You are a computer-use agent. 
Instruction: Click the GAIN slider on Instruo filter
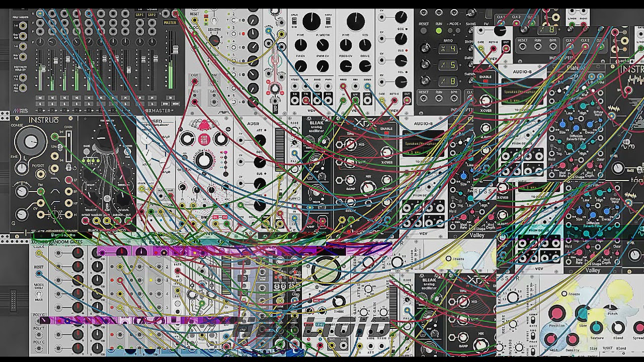pyautogui.click(x=68, y=146)
